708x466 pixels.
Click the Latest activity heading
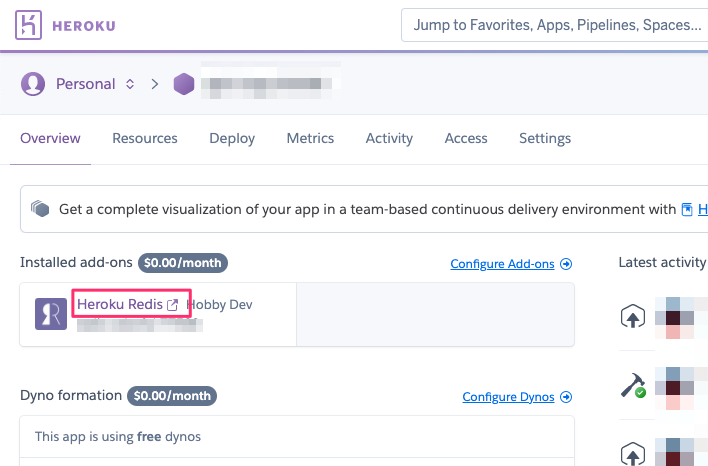pos(662,262)
